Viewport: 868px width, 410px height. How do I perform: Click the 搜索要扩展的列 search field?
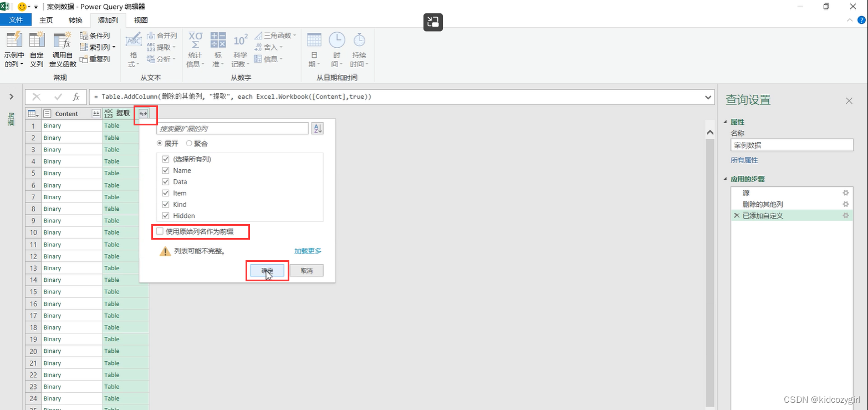pyautogui.click(x=232, y=128)
